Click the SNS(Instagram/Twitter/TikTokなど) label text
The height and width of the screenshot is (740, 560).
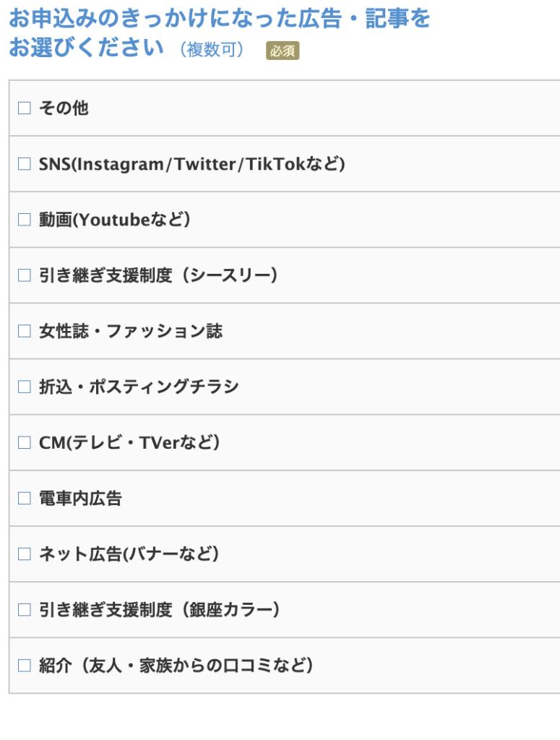pos(192,164)
